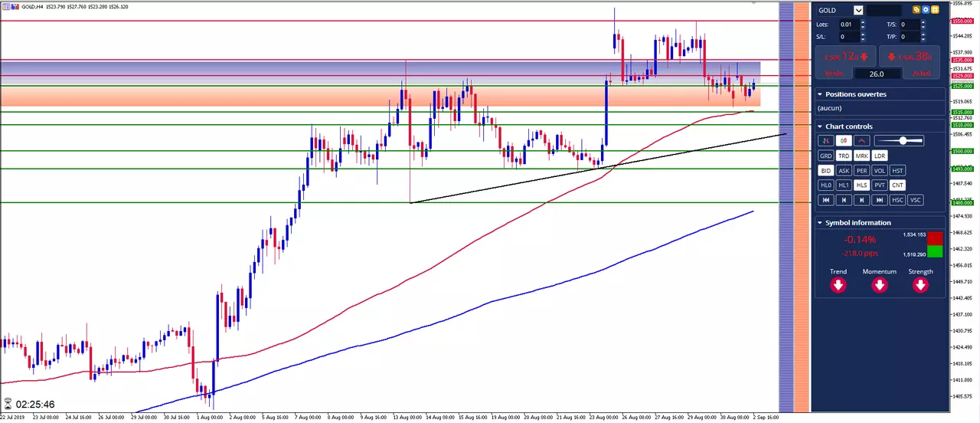Image resolution: width=980 pixels, height=423 pixels.
Task: Toggle the HLS option
Action: 862,185
